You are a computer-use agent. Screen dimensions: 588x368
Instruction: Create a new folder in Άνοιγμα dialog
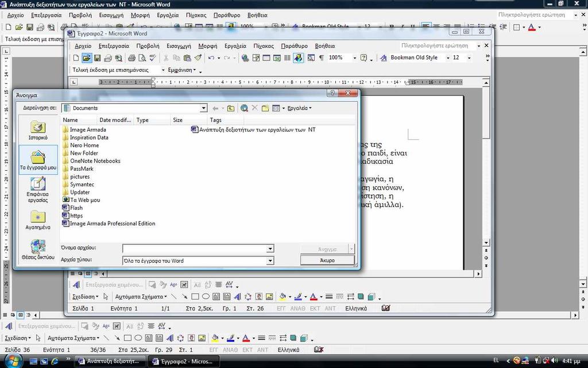265,108
